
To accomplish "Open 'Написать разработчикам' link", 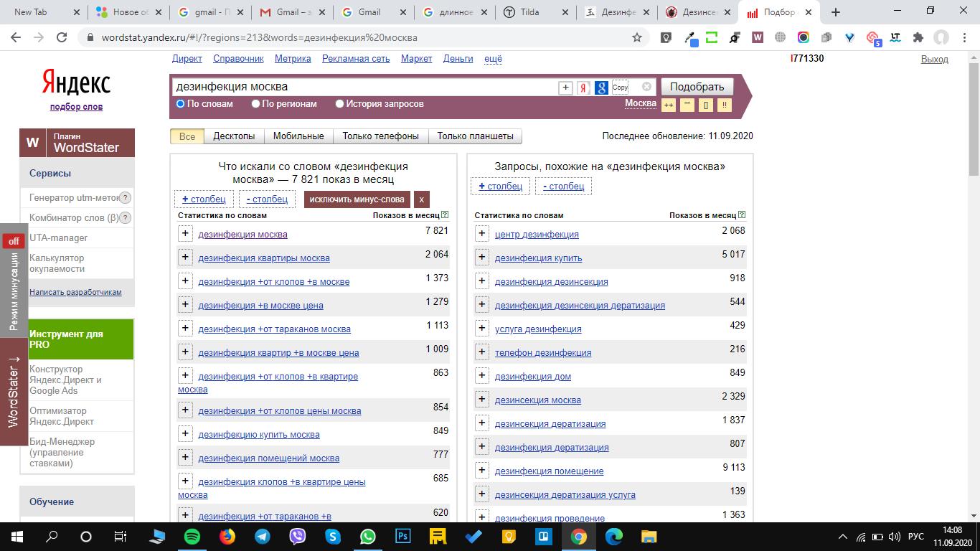I will 75,292.
